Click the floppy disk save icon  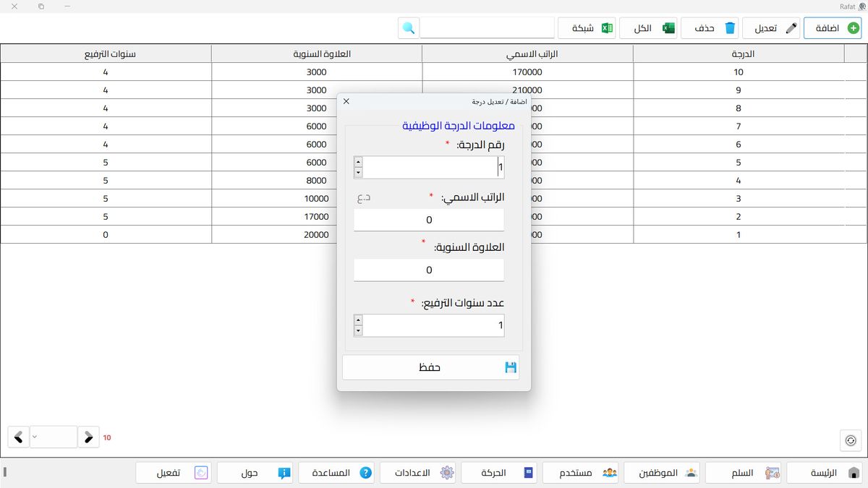click(511, 367)
